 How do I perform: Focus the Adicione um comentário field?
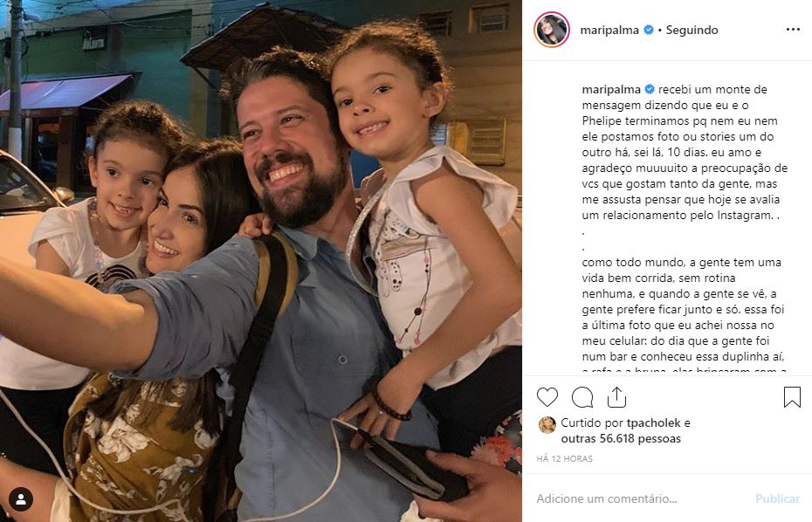click(642, 498)
